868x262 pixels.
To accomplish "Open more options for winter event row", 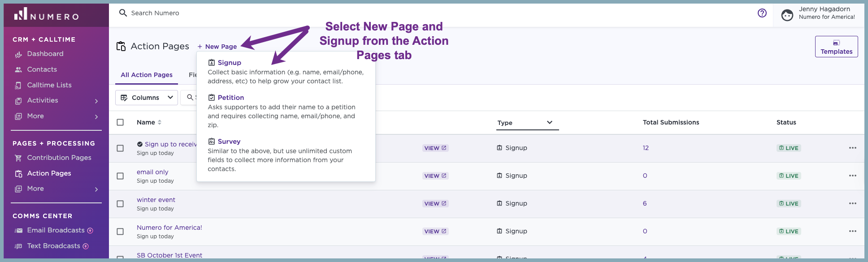I will pyautogui.click(x=853, y=203).
